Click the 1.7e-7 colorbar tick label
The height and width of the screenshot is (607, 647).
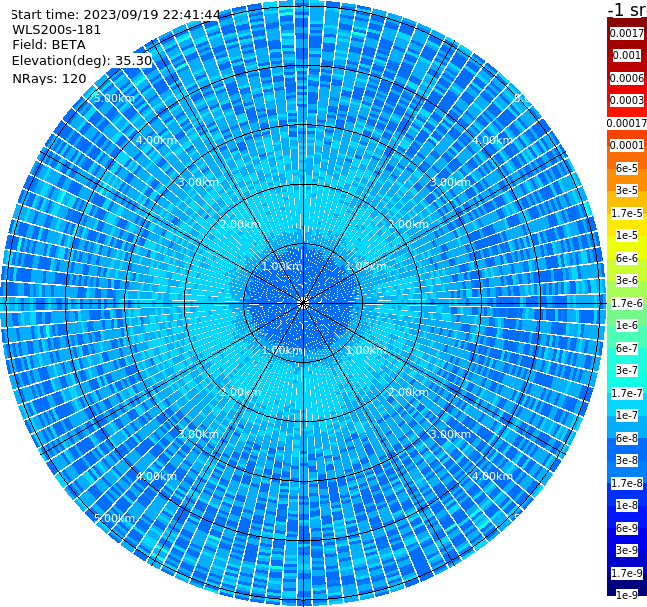(627, 393)
